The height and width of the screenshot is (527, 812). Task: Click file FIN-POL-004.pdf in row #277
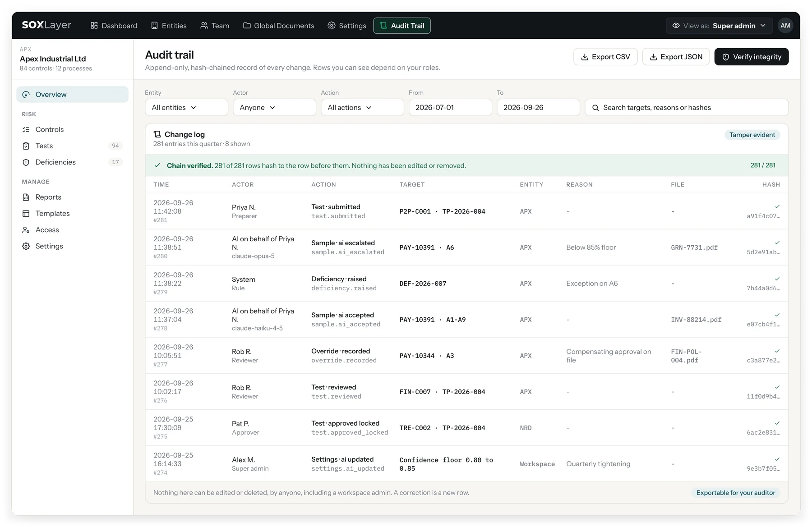[687, 356]
